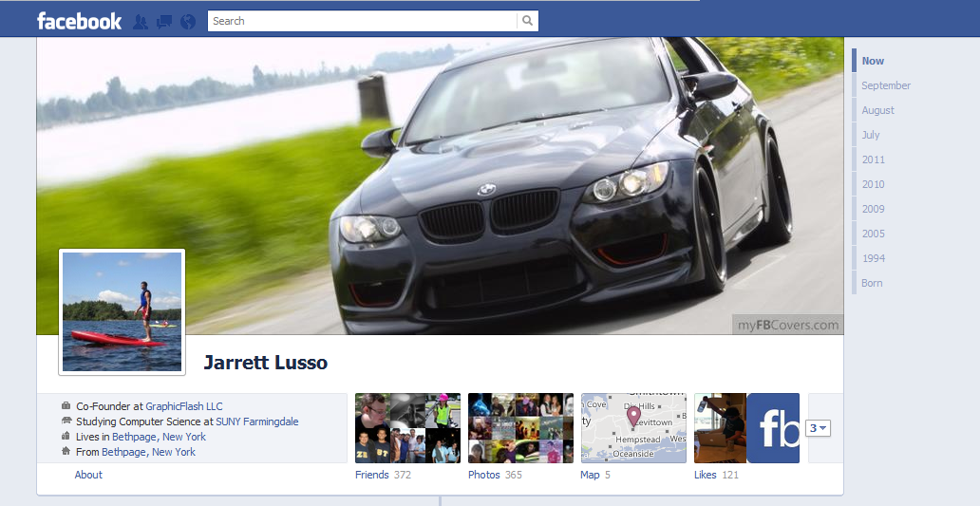Click the map location pin
The height and width of the screenshot is (506, 980).
coord(633,416)
